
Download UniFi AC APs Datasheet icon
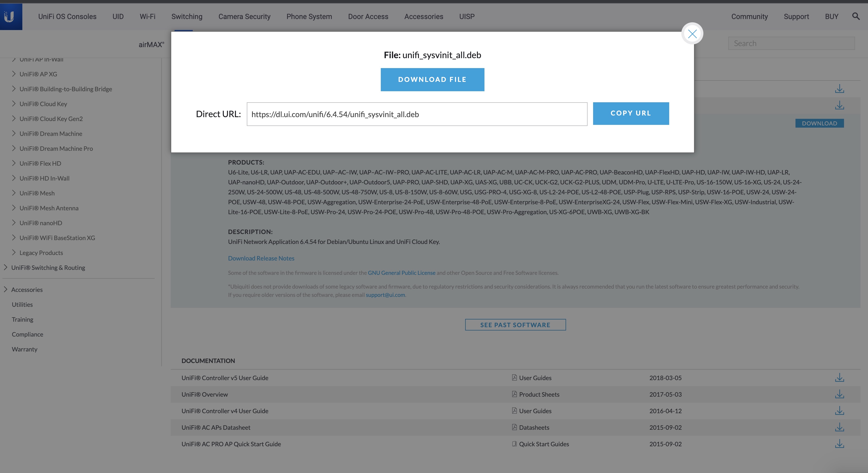tap(839, 427)
